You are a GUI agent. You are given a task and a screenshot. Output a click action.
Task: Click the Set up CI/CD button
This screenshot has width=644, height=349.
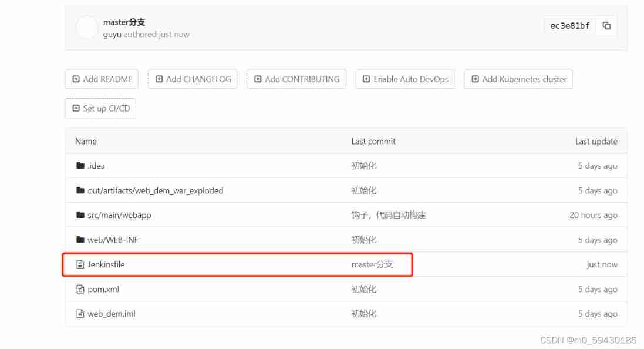100,108
